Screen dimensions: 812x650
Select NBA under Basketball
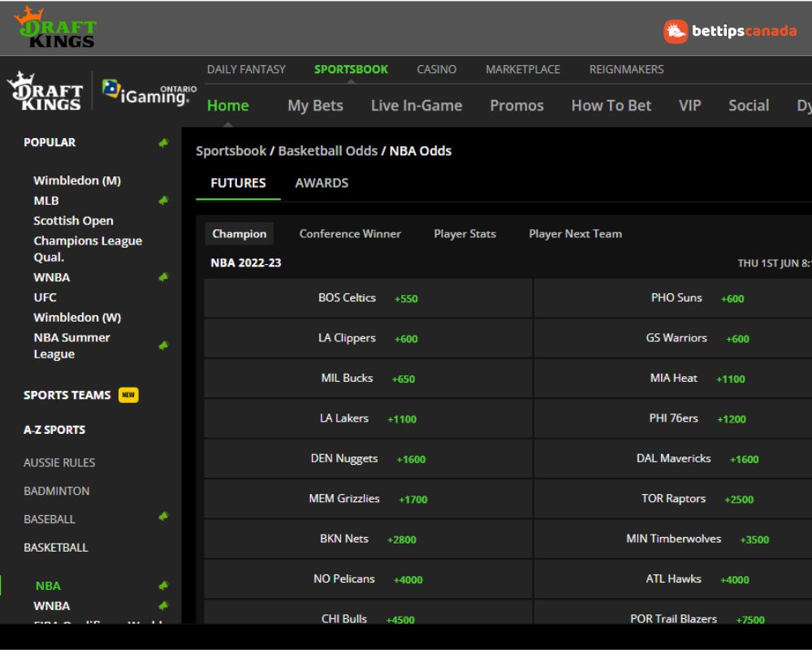48,586
